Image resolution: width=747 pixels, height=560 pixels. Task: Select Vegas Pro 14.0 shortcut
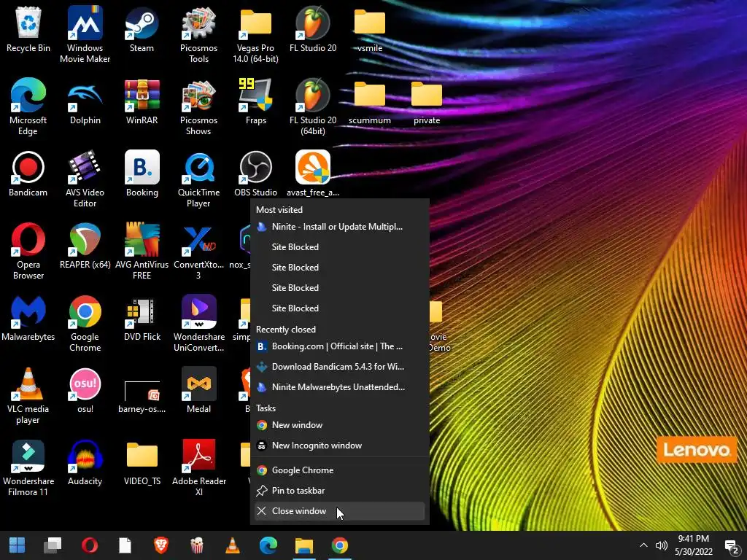tap(255, 34)
